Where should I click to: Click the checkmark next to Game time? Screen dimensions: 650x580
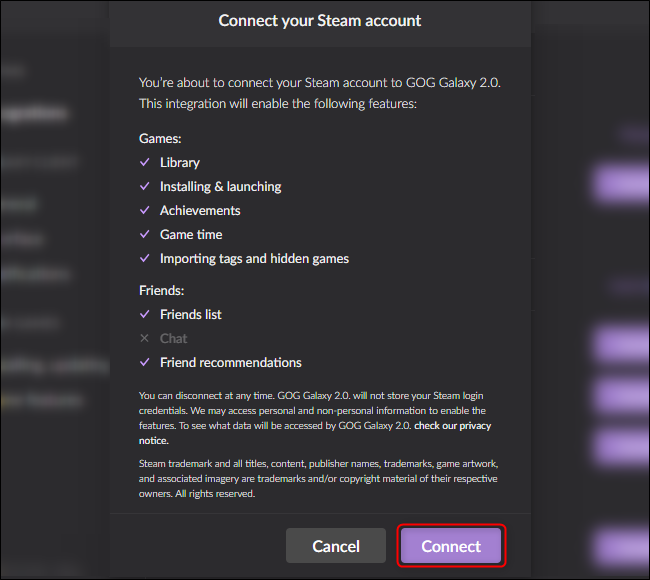coord(144,235)
